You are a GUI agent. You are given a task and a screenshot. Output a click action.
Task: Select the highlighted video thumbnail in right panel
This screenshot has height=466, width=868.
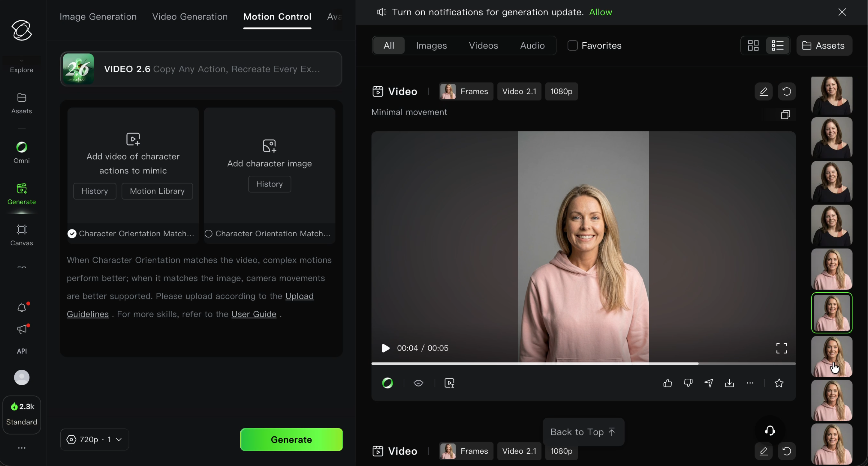pos(831,312)
